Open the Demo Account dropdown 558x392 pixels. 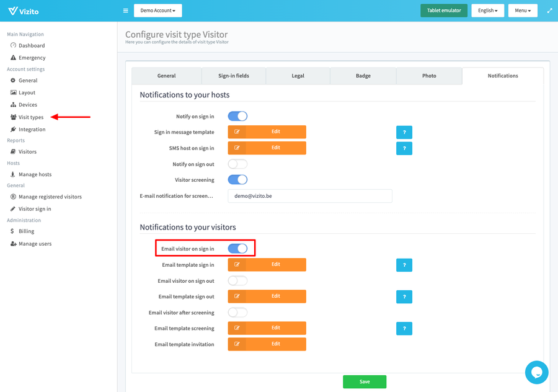(157, 11)
